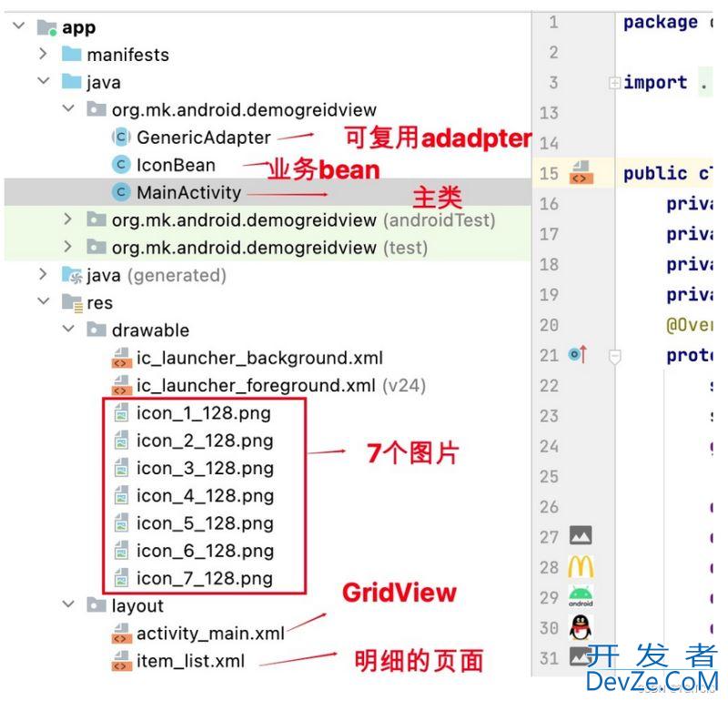Click the McDonald's gutter preview on line 28

581,567
